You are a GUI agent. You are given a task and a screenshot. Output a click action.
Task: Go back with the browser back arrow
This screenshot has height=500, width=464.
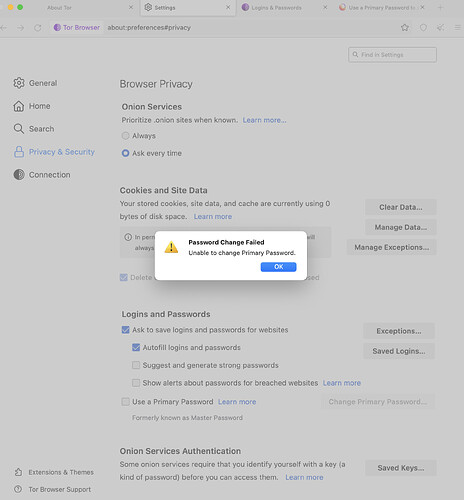click(4, 28)
